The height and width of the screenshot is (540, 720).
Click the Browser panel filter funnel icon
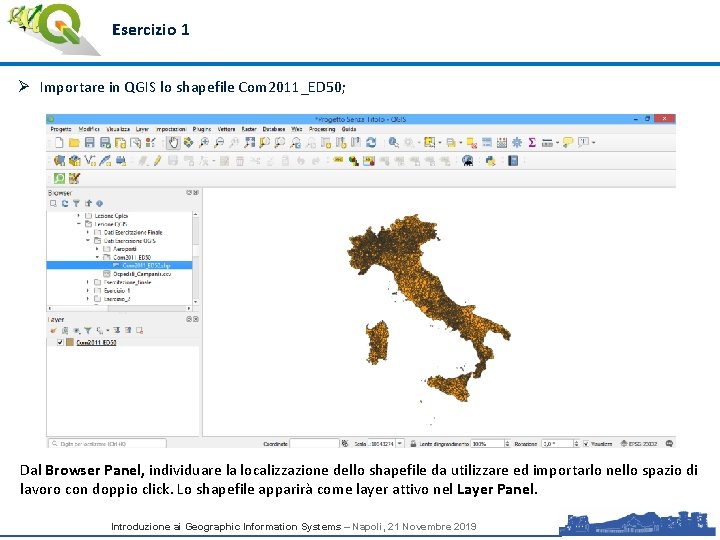[76, 203]
